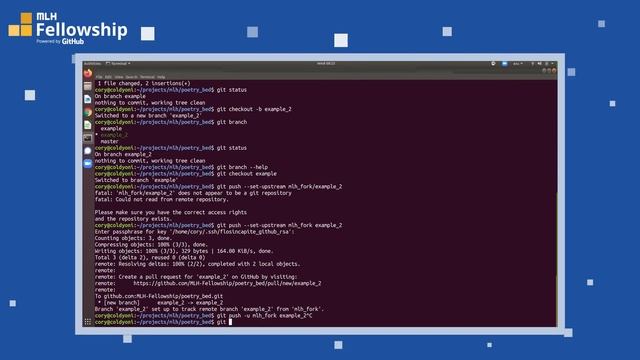The width and height of the screenshot is (640, 360).
Task: Open the clock and calendar in top bar
Action: click(x=326, y=64)
